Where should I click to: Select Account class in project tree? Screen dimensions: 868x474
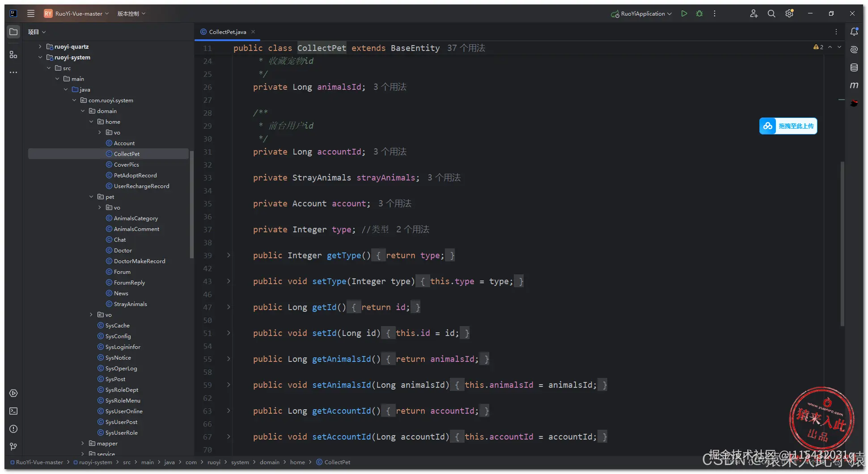[124, 143]
